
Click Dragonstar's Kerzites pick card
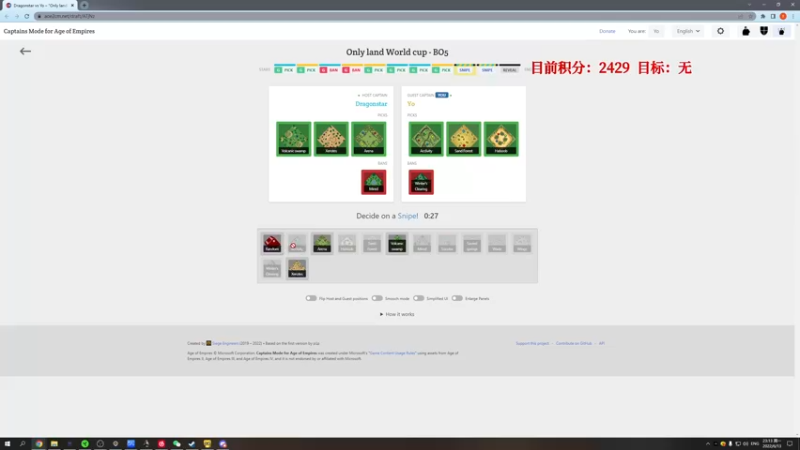[x=331, y=139]
